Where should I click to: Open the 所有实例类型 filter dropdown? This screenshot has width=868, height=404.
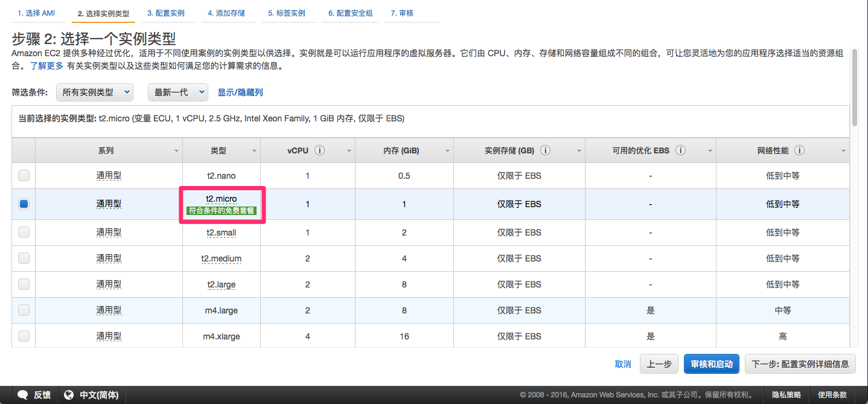point(94,92)
